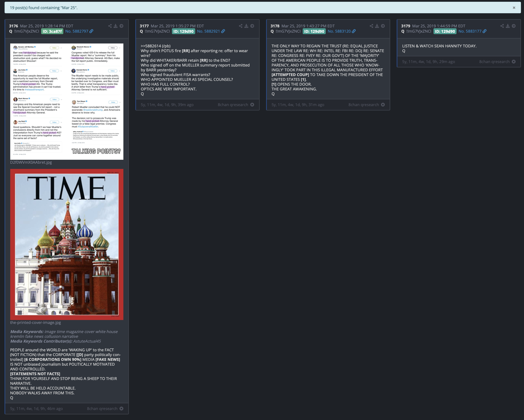Viewport: 524px width, 420px height.
Task: Click contributor name AstuteActual45
Action: click(87, 341)
